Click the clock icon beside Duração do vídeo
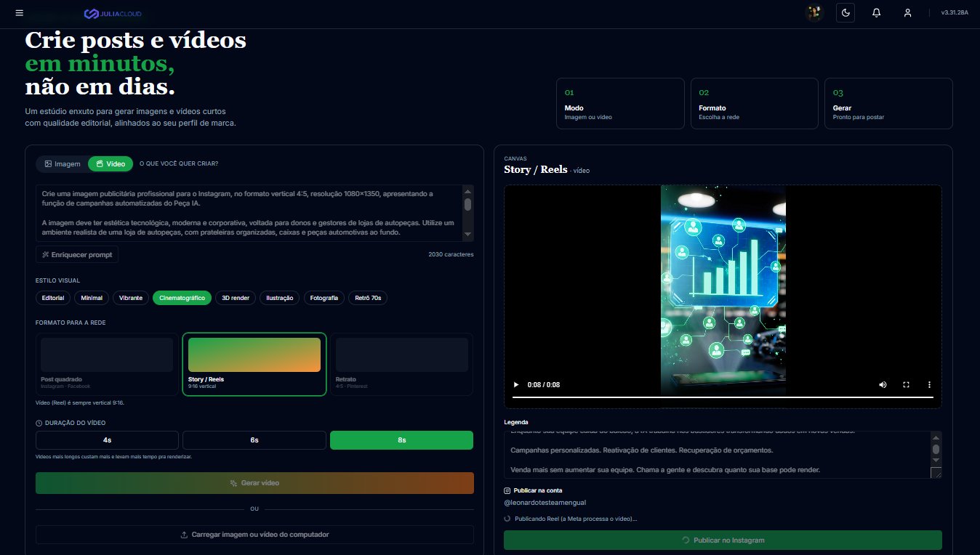Image resolution: width=980 pixels, height=555 pixels. 39,423
